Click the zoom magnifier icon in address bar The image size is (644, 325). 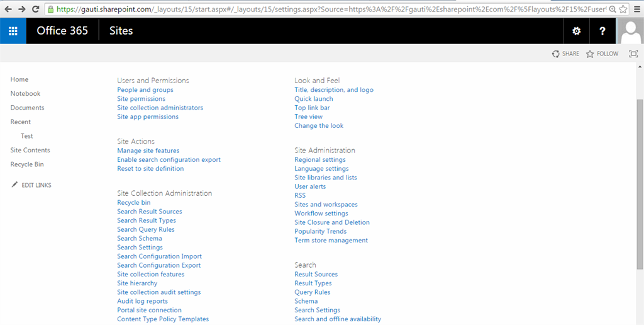613,9
